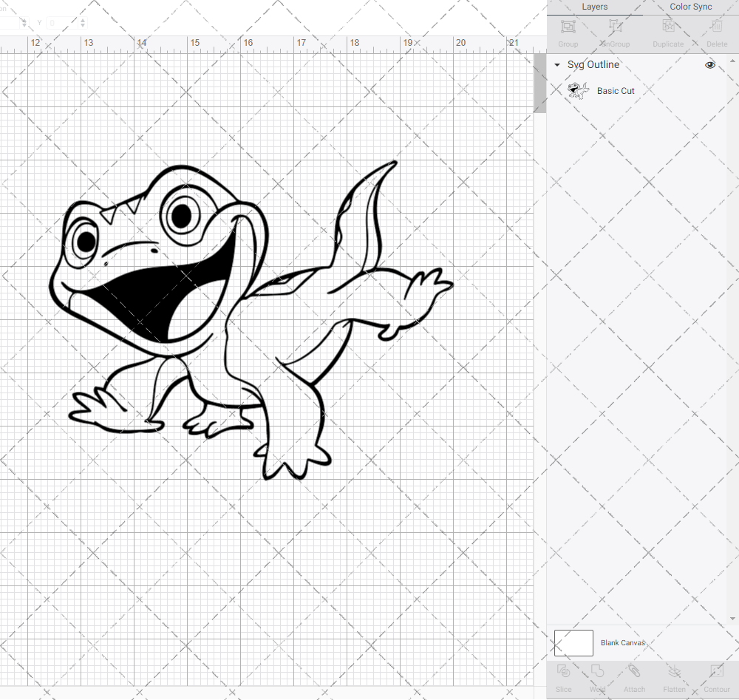Select the Basic Cut layer label
Screen dimensions: 739x700
pos(616,91)
